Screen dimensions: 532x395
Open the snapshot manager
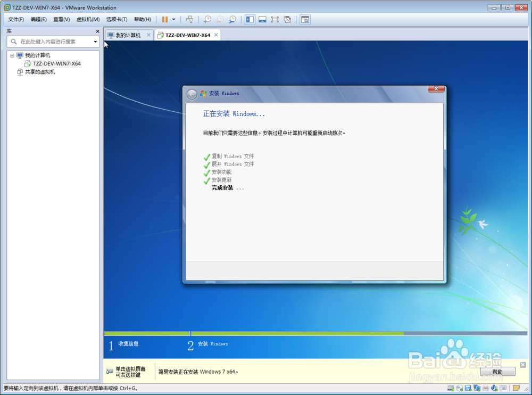coord(232,19)
